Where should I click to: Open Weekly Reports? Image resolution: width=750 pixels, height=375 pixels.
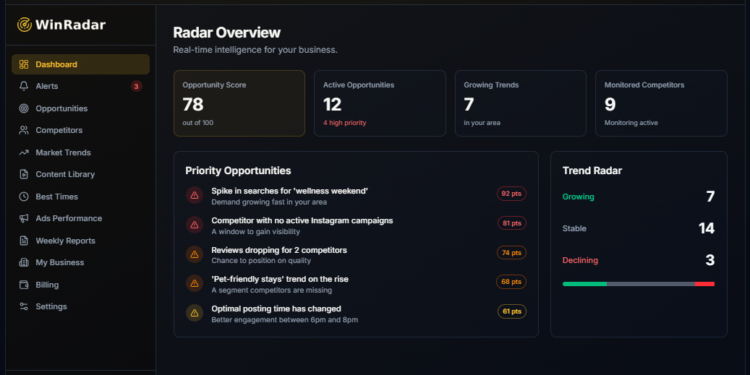click(80, 241)
